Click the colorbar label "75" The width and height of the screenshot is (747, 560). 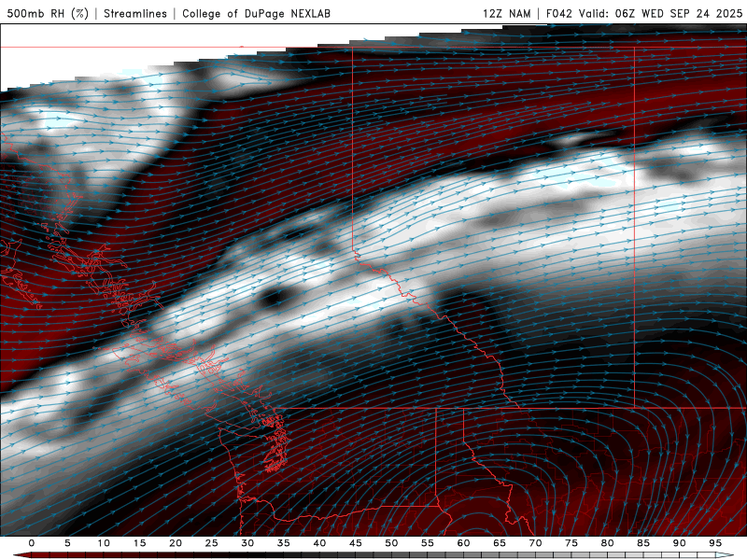[571, 543]
